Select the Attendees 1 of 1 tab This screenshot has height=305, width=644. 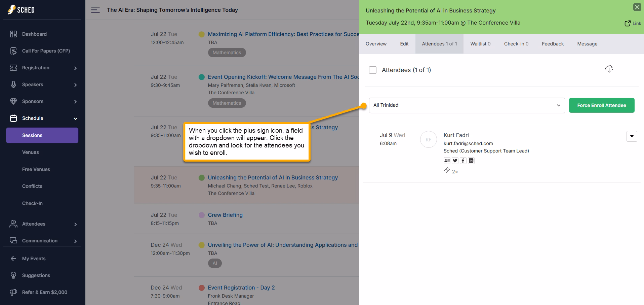click(x=439, y=44)
